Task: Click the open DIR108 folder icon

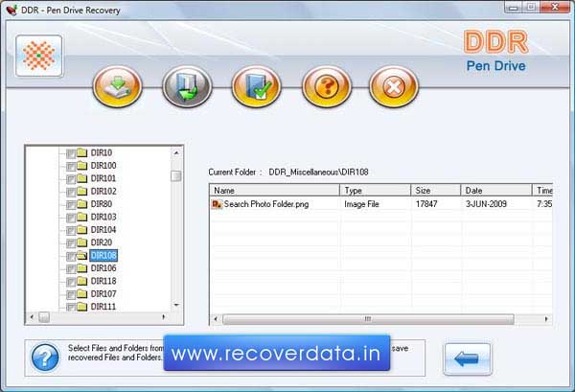Action: click(x=82, y=255)
